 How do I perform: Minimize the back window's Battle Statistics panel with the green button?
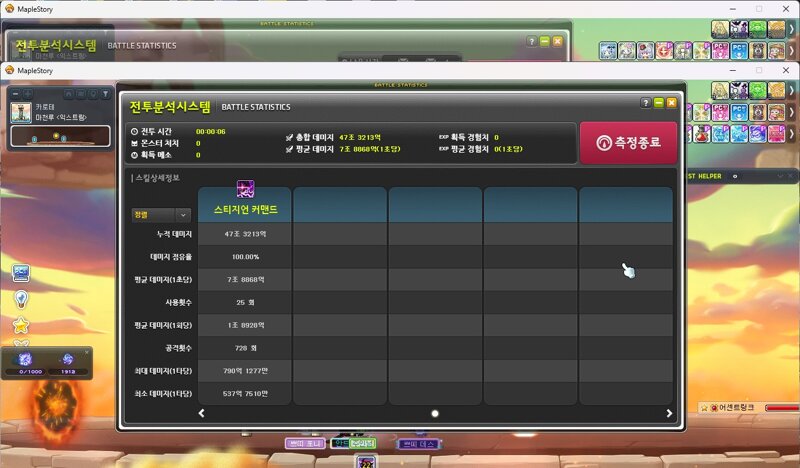544,41
